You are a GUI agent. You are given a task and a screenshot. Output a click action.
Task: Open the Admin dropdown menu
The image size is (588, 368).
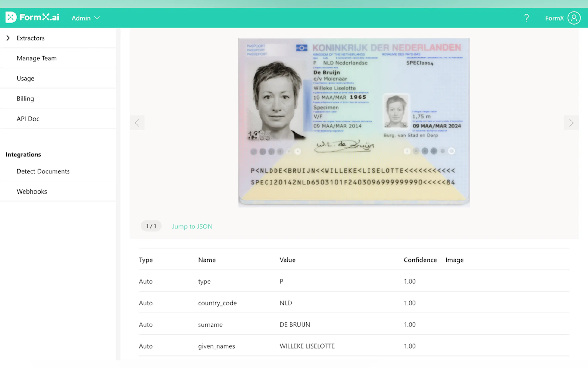coord(86,18)
